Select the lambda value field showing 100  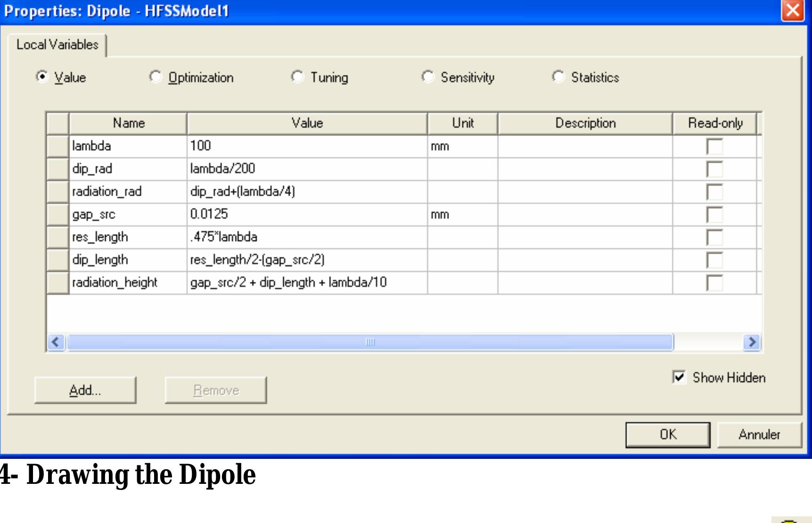click(x=306, y=146)
